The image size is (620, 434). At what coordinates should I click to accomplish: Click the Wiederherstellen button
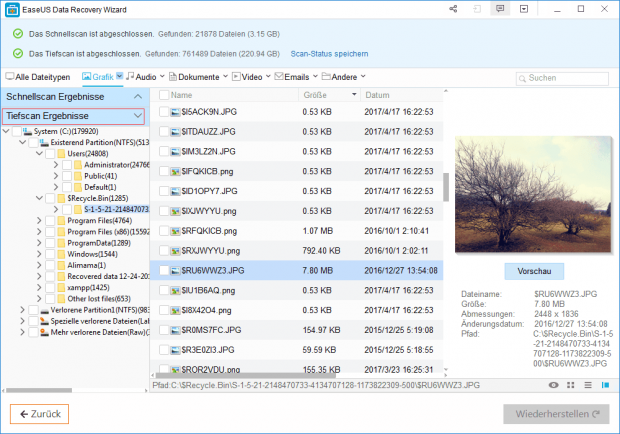tap(556, 414)
